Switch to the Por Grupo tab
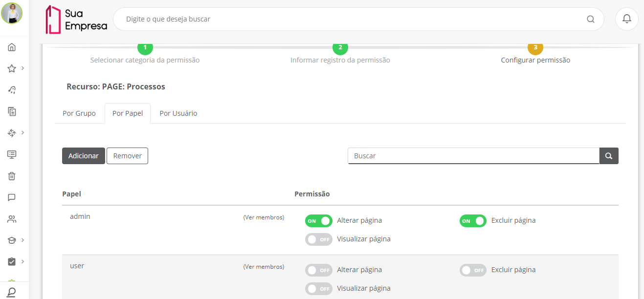Screen dimensions: 644x299 pos(79,113)
